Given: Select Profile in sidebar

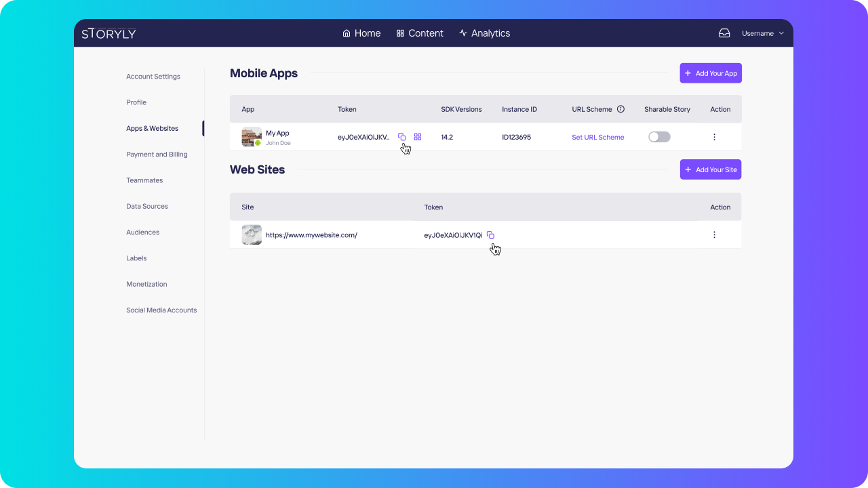Looking at the screenshot, I should (136, 102).
